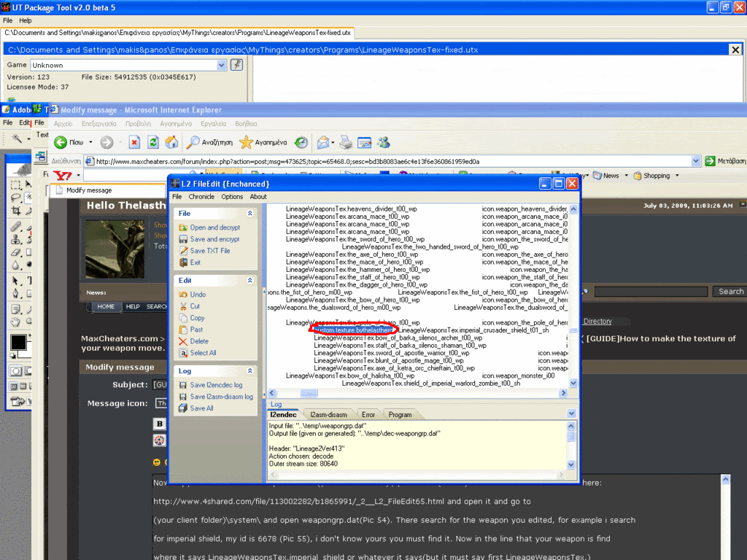
Task: Switch to the Error log tab
Action: pos(368,415)
